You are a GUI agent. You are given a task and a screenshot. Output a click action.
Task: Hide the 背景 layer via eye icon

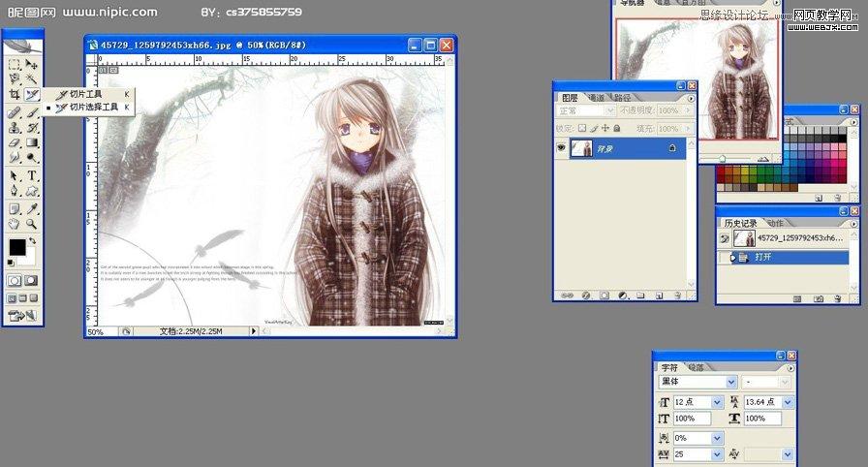coord(561,148)
